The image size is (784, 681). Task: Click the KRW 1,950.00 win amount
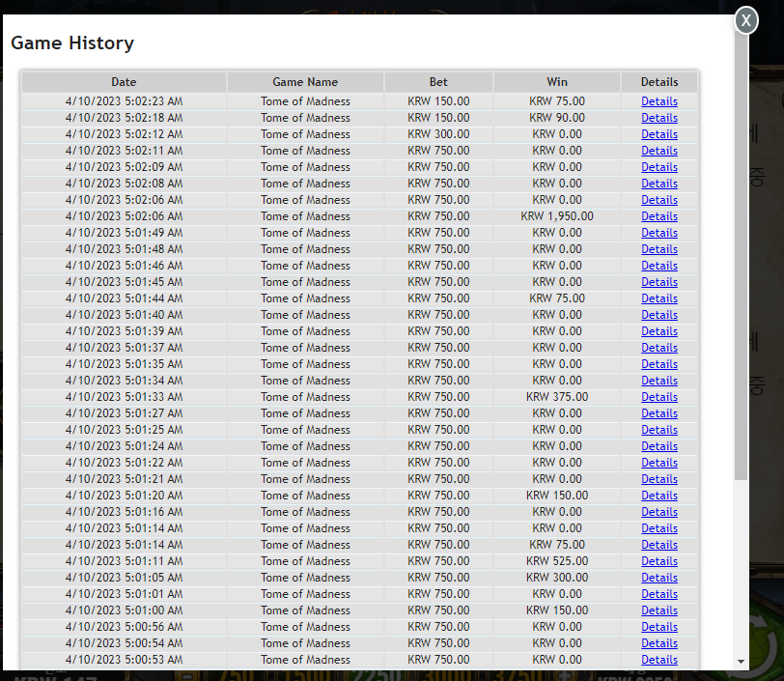[x=557, y=216]
